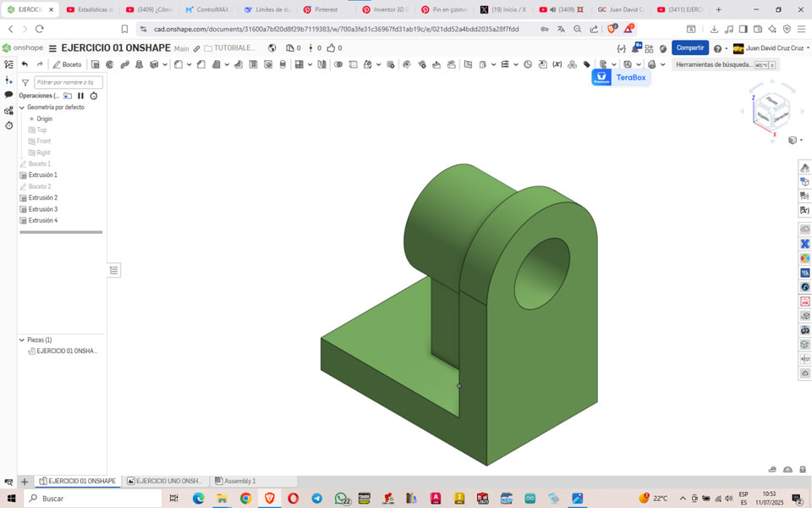812x508 pixels.
Task: Select the Revolve tool
Action: click(x=109, y=63)
